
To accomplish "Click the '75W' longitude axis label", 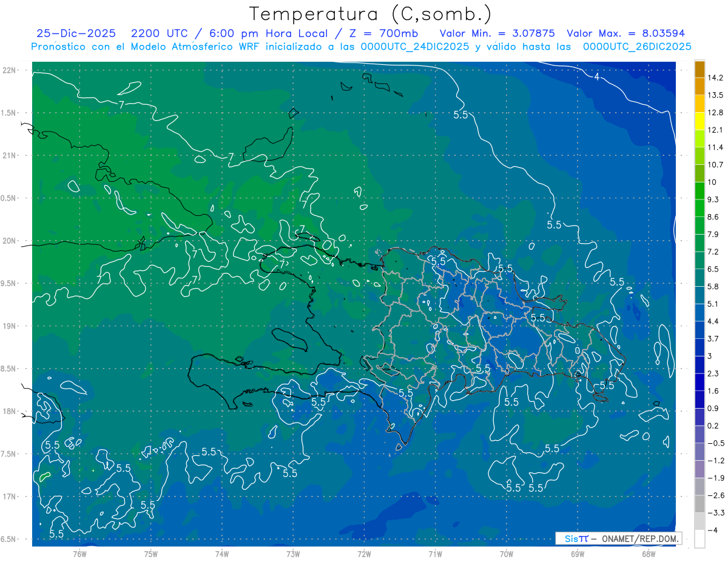I will click(x=150, y=554).
